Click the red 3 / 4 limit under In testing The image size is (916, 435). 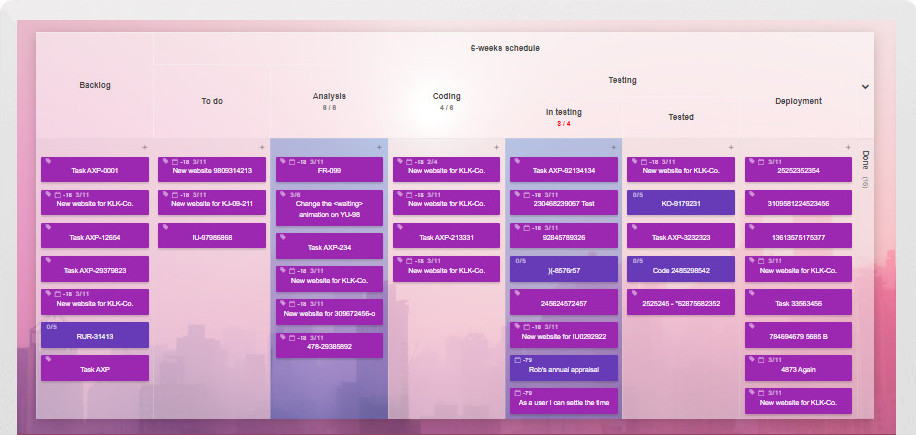(564, 124)
